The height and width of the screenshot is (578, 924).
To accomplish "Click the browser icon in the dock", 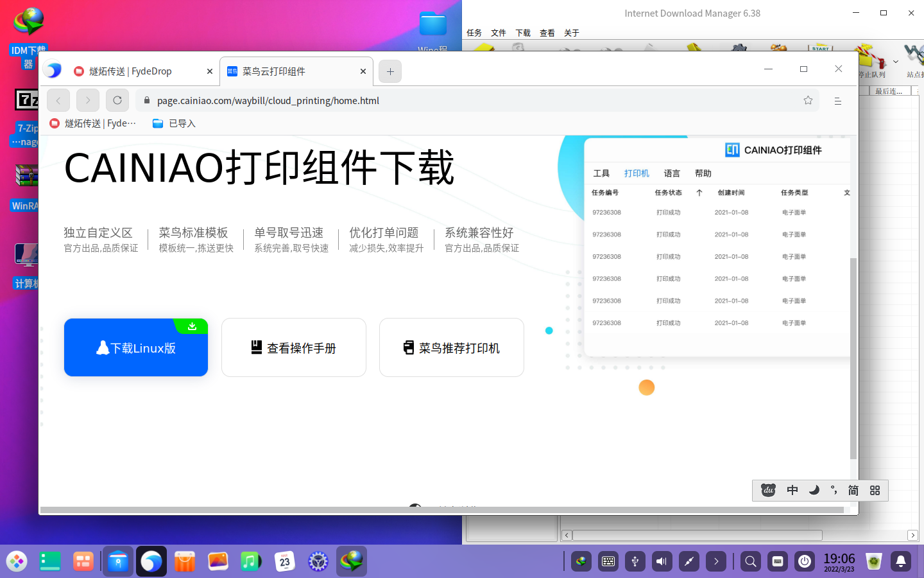I will pos(151,561).
